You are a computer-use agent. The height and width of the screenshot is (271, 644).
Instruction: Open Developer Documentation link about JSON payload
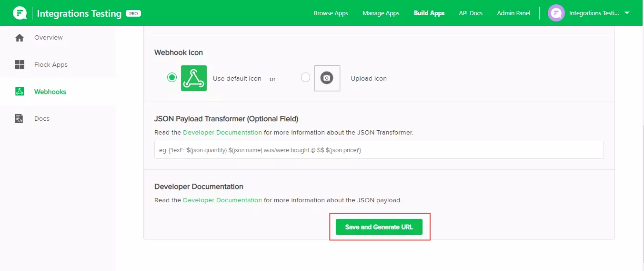coord(222,200)
